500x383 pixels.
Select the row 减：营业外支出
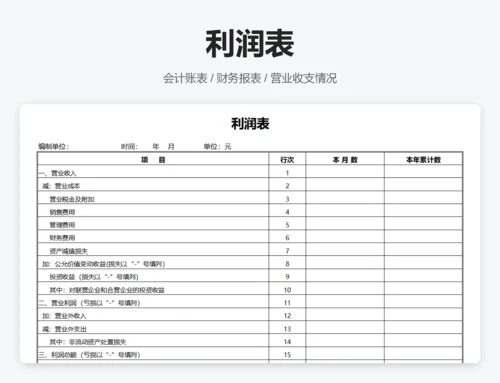click(250, 328)
